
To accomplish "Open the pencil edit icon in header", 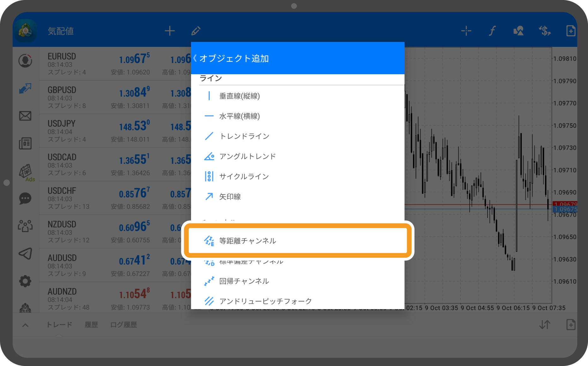I will pos(196,31).
